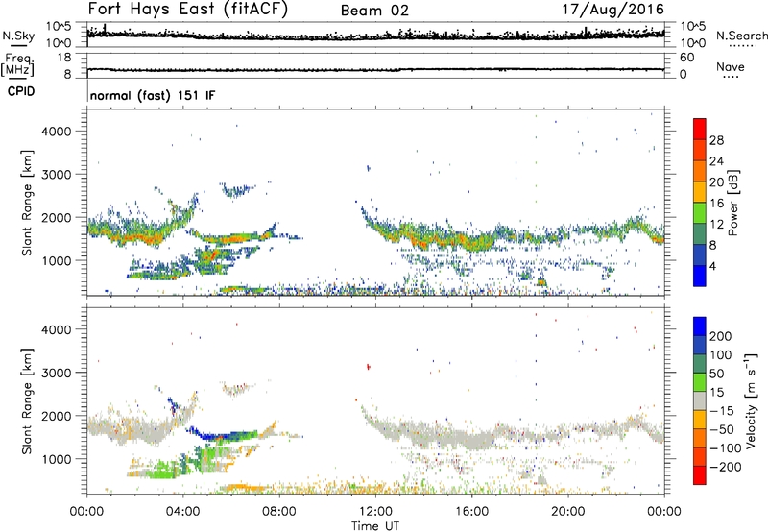Click the "18" frequency tick label
Image resolution: width=768 pixels, height=532 pixels.
point(64,58)
